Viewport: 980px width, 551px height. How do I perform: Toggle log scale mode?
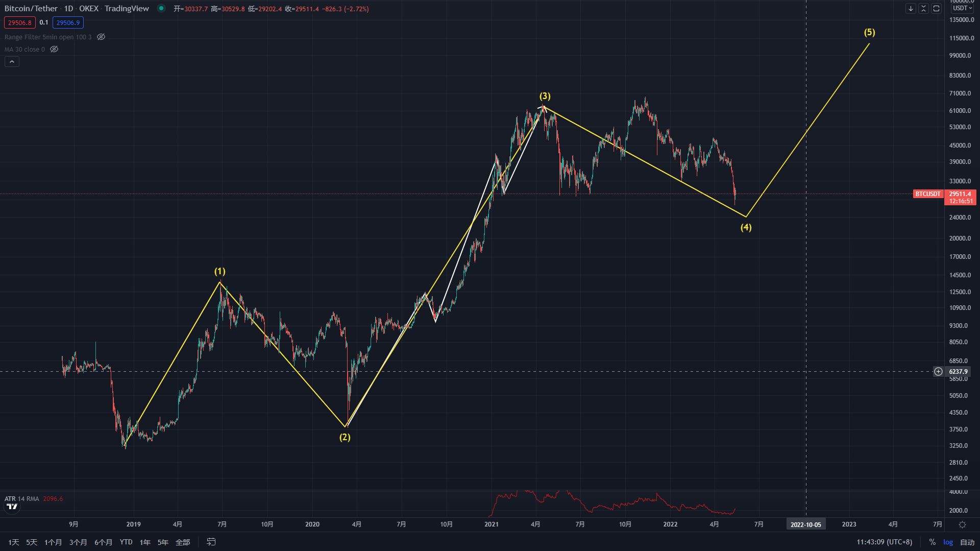tap(948, 542)
